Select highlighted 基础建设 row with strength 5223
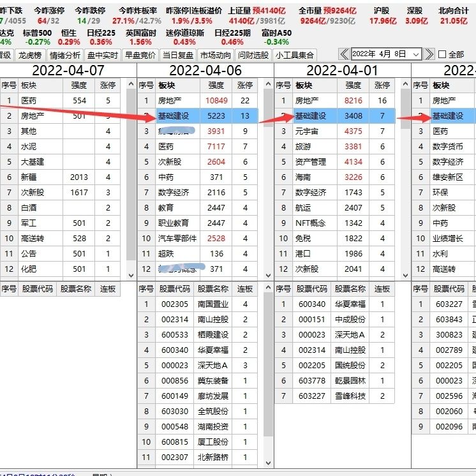The image size is (476, 476). pyautogui.click(x=197, y=116)
